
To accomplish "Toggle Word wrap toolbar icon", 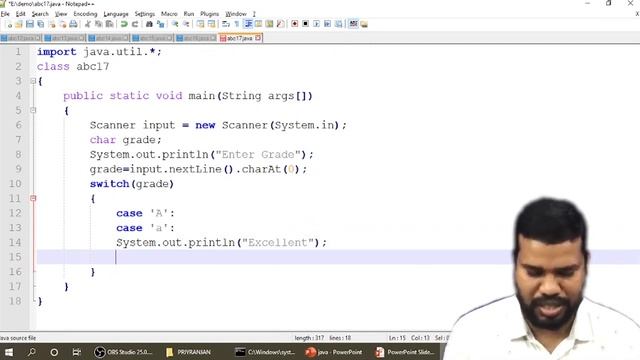I will pyautogui.click(x=226, y=24).
